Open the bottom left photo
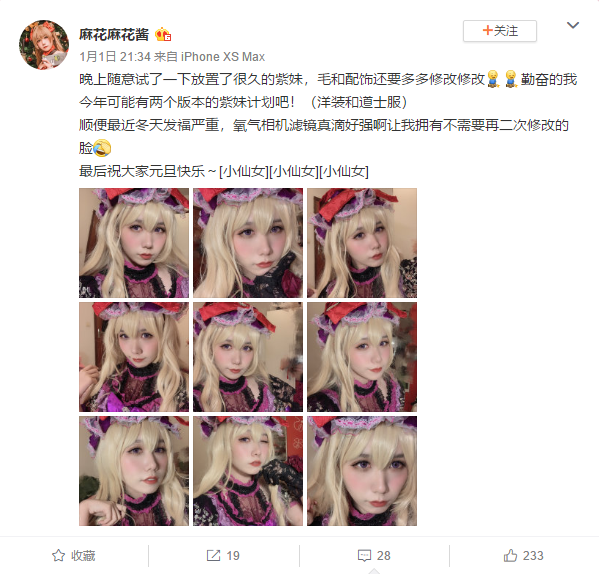Viewport: 599px width, 574px height. coord(134,471)
